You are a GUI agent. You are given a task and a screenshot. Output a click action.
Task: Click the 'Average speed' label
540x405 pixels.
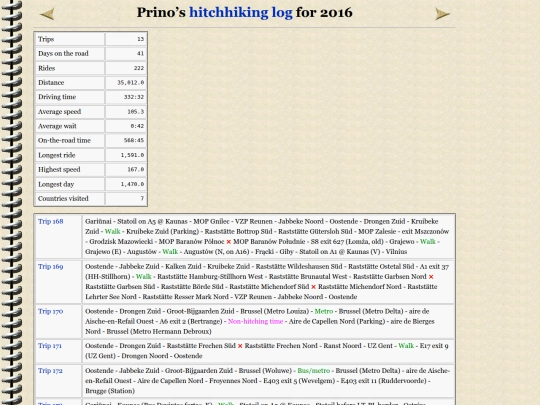tap(60, 112)
